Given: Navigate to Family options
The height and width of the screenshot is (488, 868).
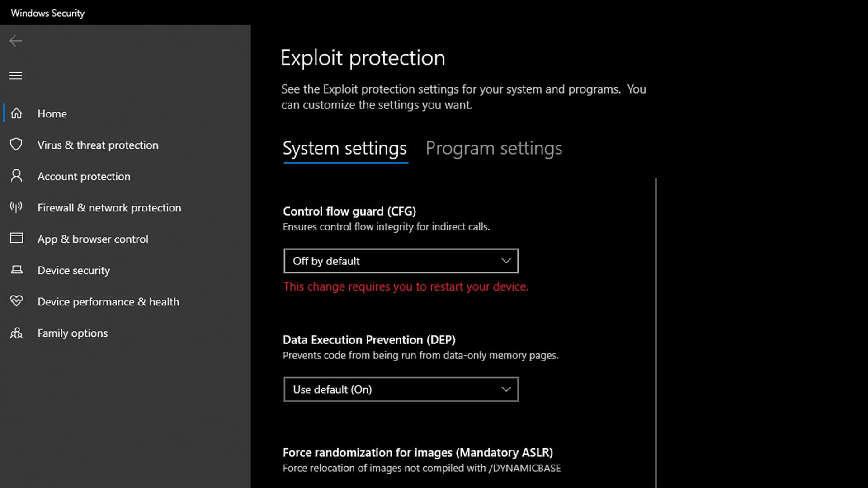Looking at the screenshot, I should pyautogui.click(x=72, y=333).
